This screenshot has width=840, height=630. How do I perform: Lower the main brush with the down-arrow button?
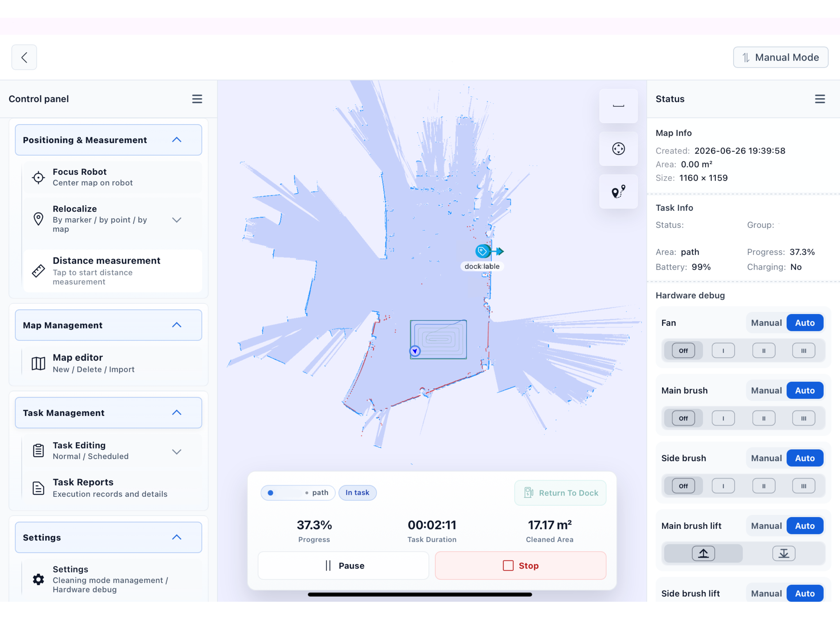point(784,553)
